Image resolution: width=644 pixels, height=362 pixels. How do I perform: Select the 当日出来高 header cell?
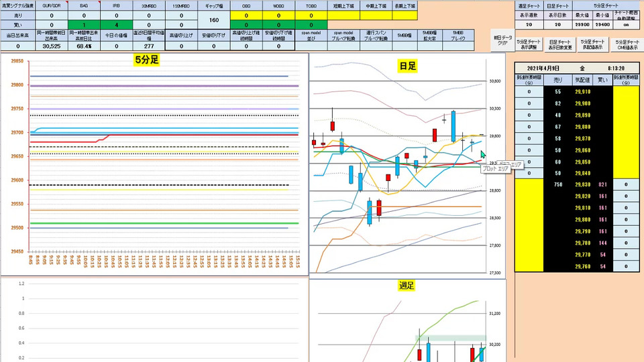coord(17,36)
